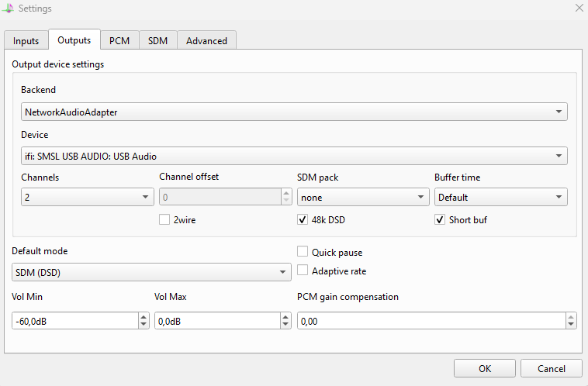Open the SDM pack dropdown
The height and width of the screenshot is (386, 588).
[x=363, y=197]
